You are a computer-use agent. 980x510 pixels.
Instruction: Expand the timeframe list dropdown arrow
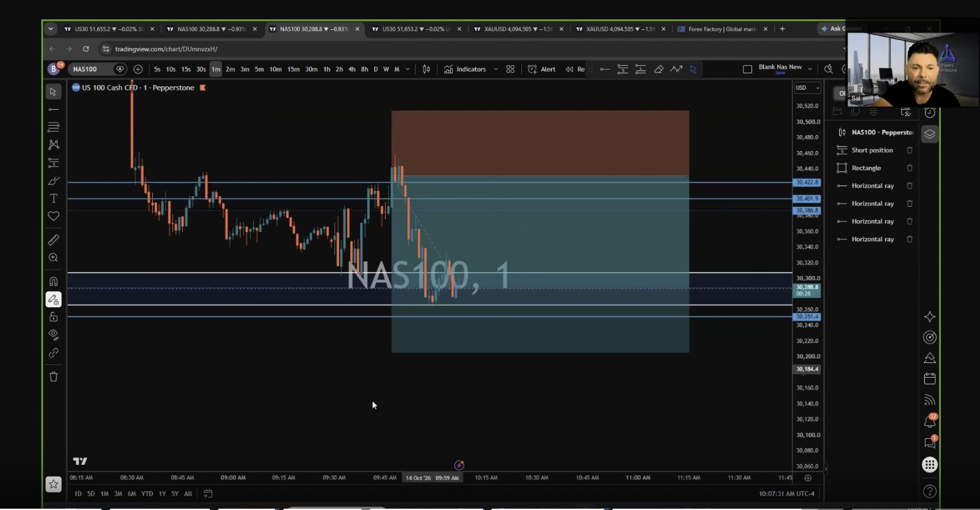(x=408, y=69)
